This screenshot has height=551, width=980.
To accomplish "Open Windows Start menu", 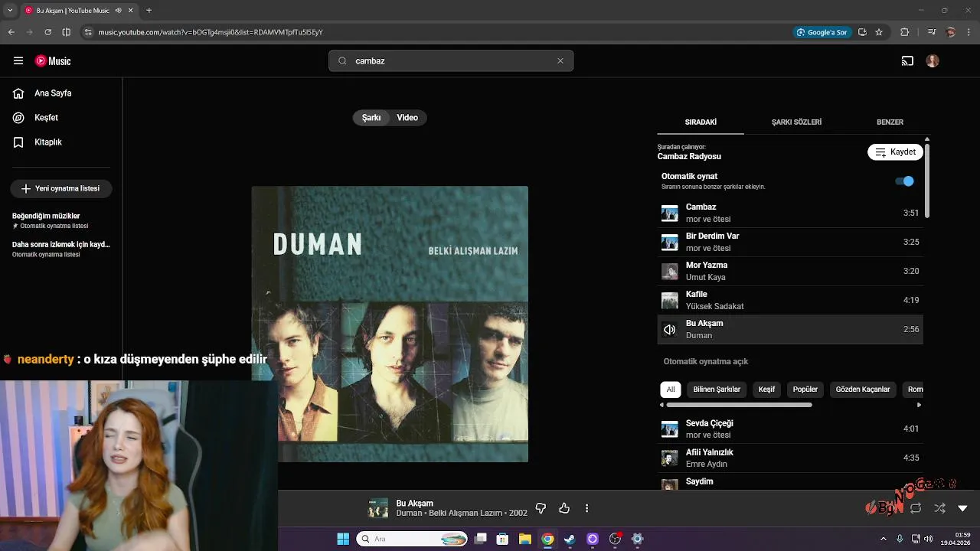I will (x=343, y=539).
